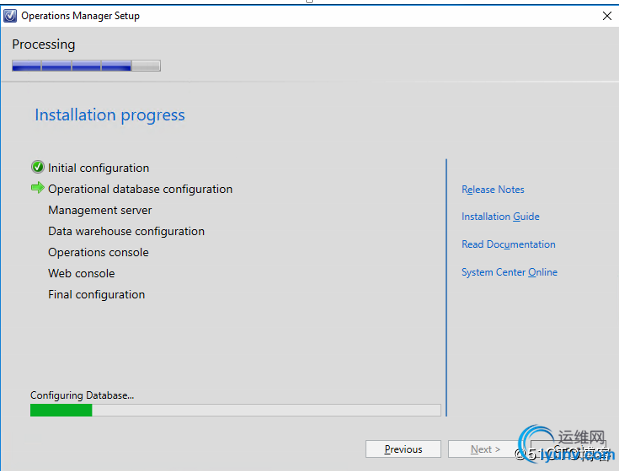This screenshot has width=621, height=471.
Task: Click the Next button
Action: tap(485, 449)
